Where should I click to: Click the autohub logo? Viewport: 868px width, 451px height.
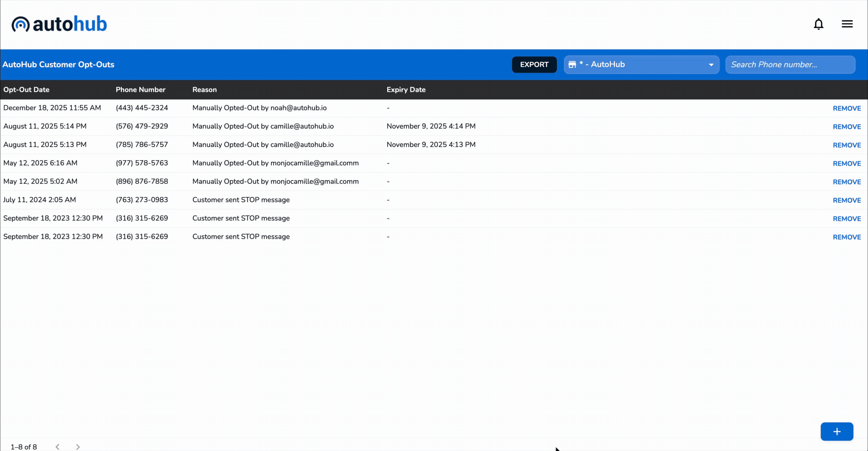(x=59, y=24)
